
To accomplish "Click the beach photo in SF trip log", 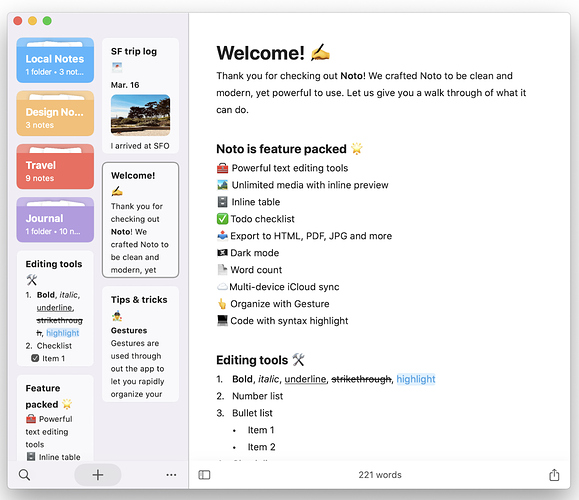I will pos(140,115).
